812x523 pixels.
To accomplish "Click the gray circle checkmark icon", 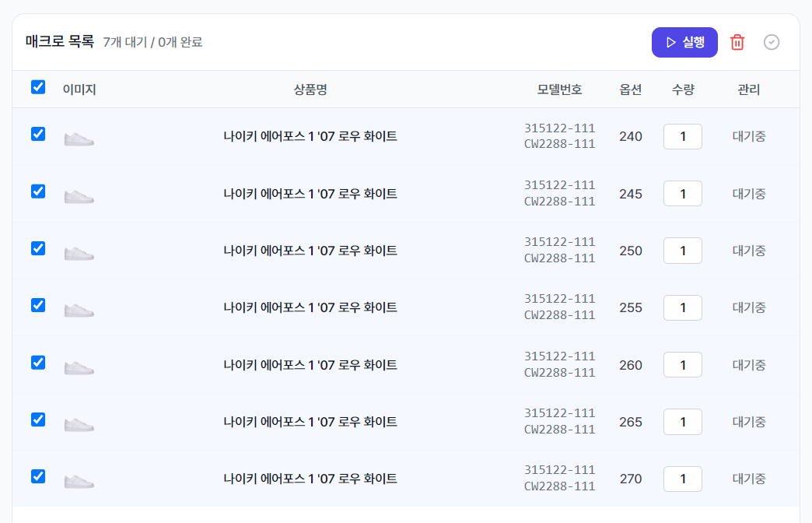I will [x=771, y=42].
